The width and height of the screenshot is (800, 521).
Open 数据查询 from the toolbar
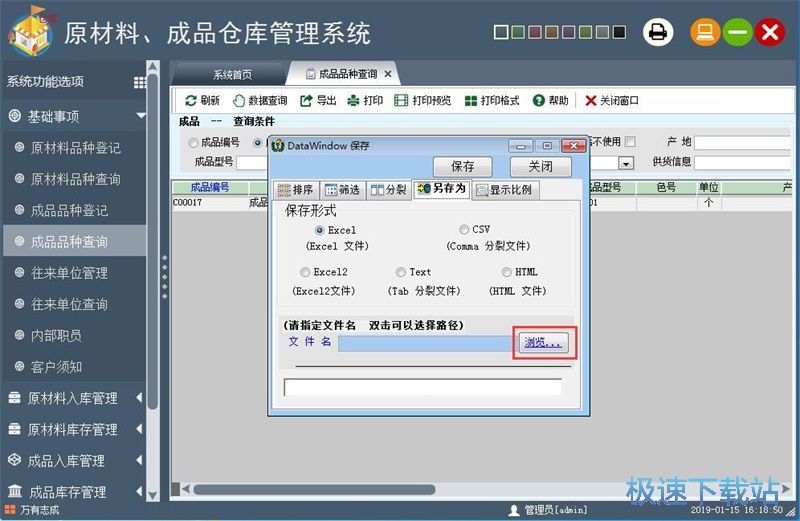pyautogui.click(x=260, y=101)
